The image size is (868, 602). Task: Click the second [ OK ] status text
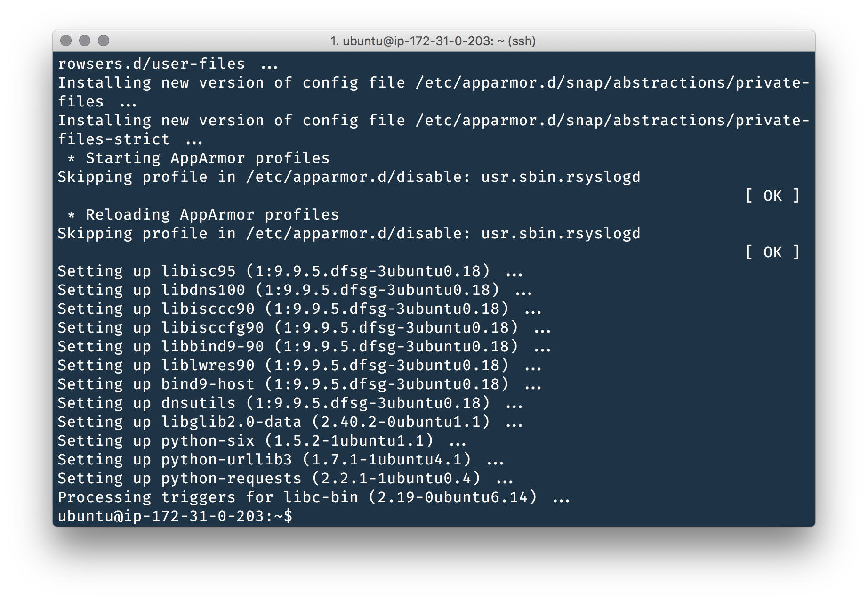pyautogui.click(x=772, y=252)
